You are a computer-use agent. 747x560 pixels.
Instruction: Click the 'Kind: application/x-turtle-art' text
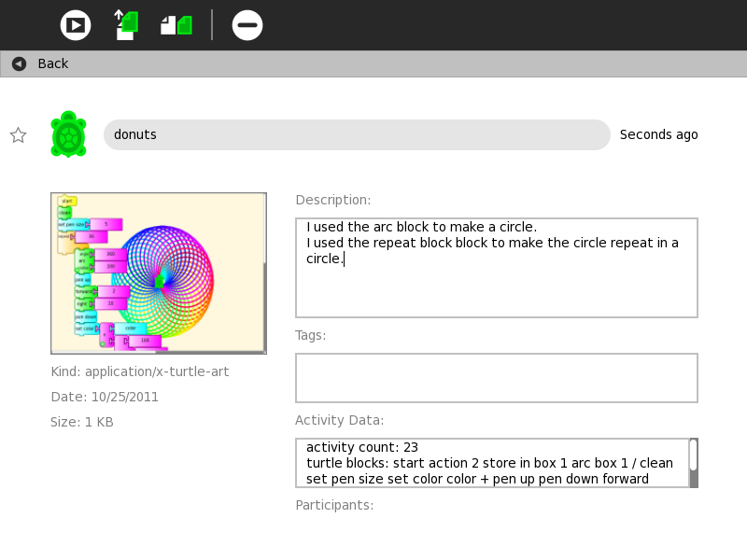[140, 371]
